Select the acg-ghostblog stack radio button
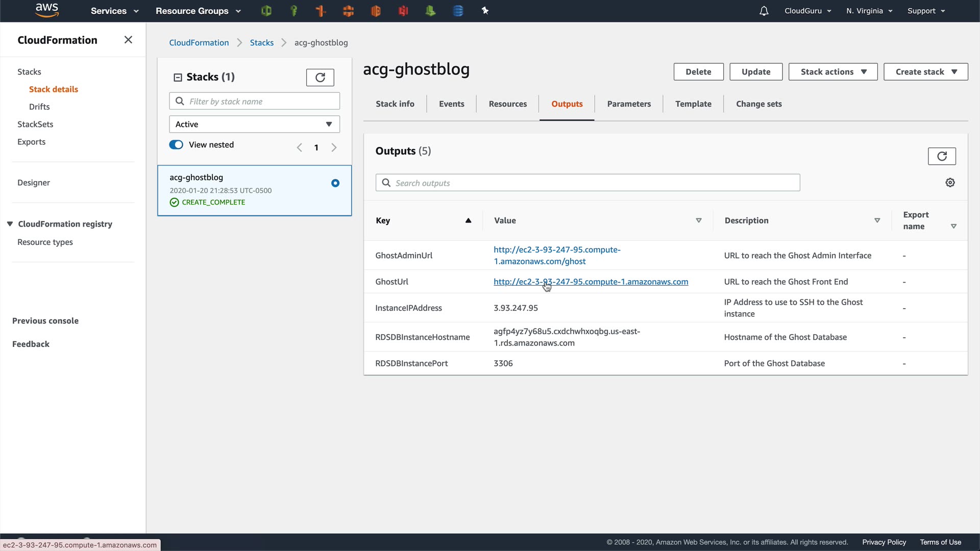Viewport: 980px width, 551px height. point(335,183)
